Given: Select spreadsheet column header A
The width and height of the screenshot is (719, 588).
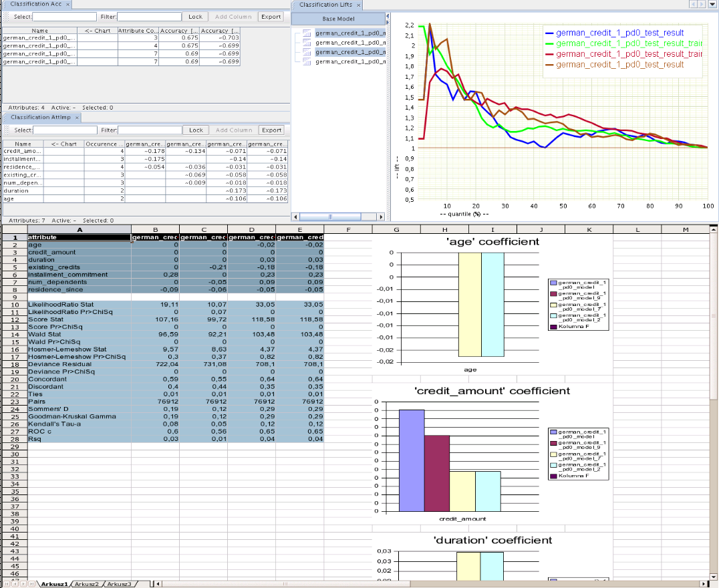Looking at the screenshot, I should (80, 230).
